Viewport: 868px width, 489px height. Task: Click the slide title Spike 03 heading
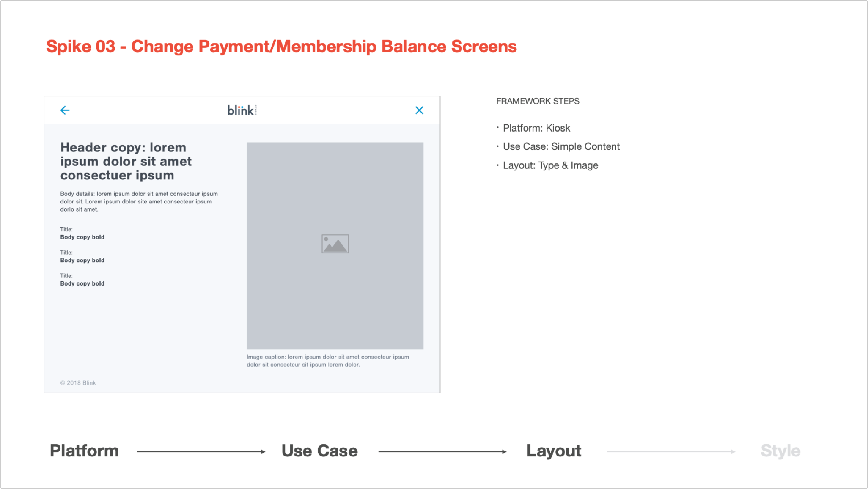click(x=281, y=47)
